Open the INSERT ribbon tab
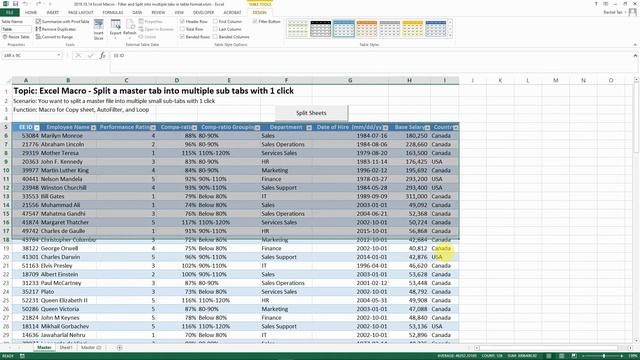640x360 pixels. [x=53, y=13]
